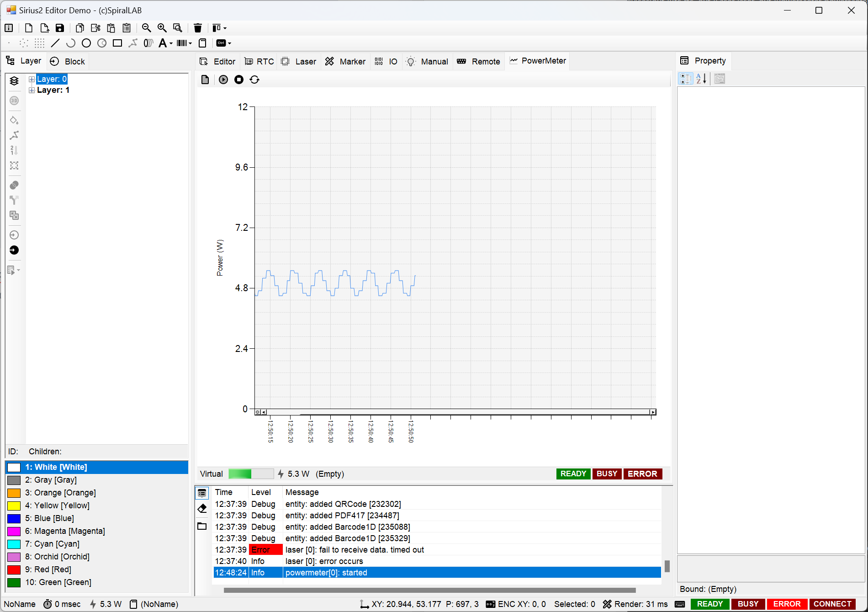This screenshot has width=868, height=612.
Task: Select pen 9: Red row
Action: (97, 569)
